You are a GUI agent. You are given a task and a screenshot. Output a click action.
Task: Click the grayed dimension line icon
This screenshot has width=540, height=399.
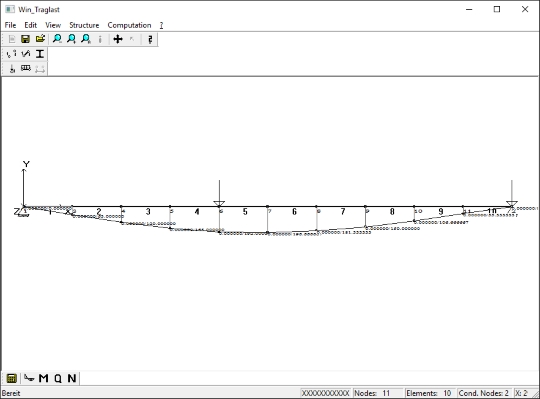click(40, 69)
